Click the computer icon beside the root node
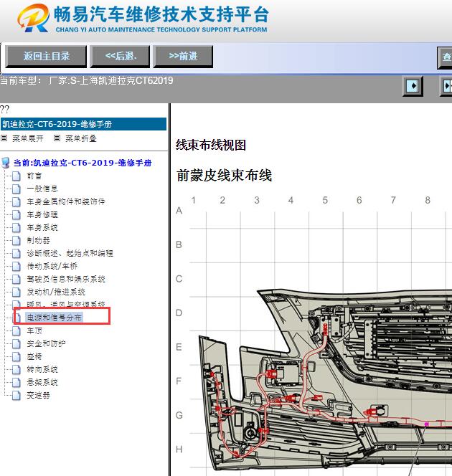 (x=6, y=163)
